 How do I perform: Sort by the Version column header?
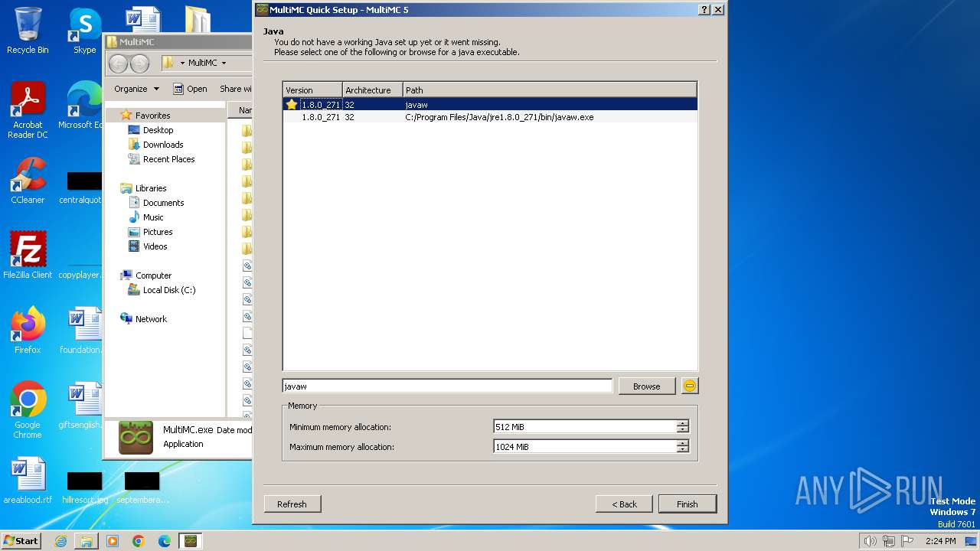[312, 90]
